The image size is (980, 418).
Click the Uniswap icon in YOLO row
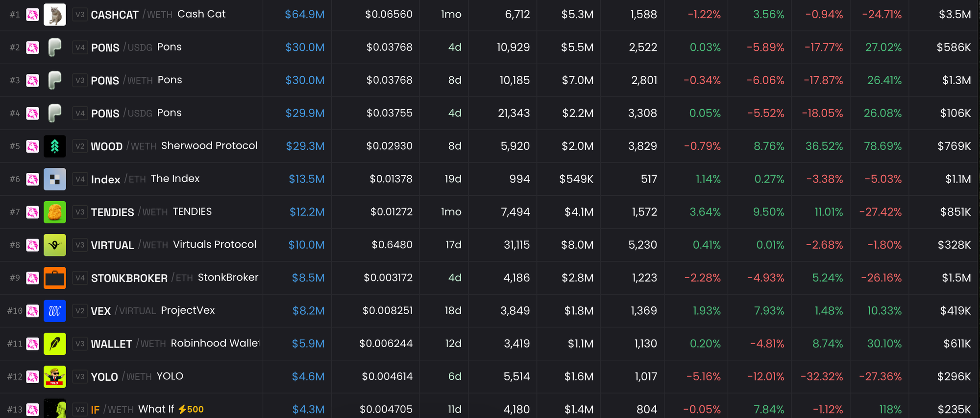tap(33, 376)
